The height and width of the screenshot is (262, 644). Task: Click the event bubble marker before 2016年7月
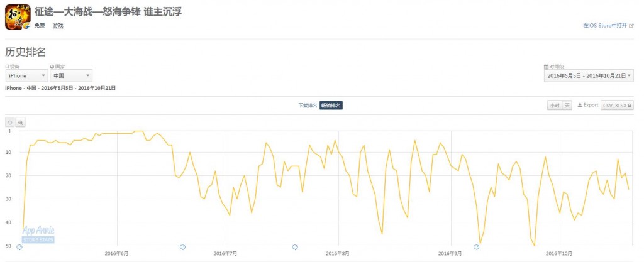(x=183, y=247)
